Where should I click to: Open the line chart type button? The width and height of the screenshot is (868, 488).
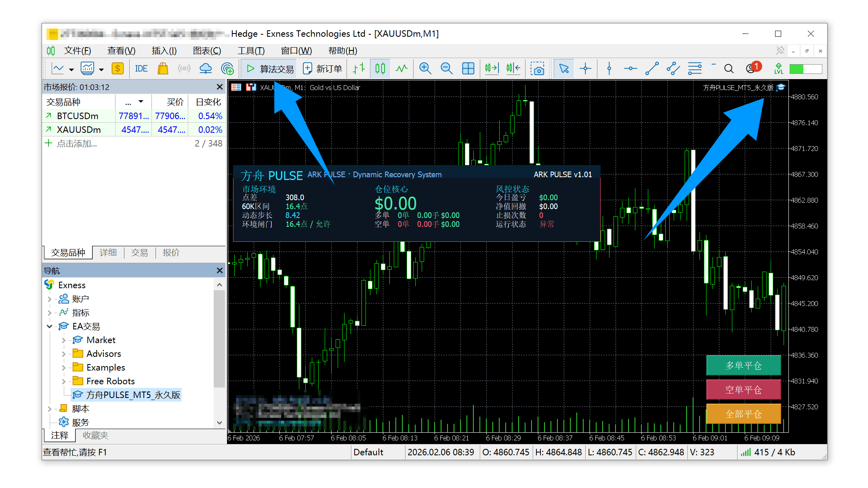58,69
